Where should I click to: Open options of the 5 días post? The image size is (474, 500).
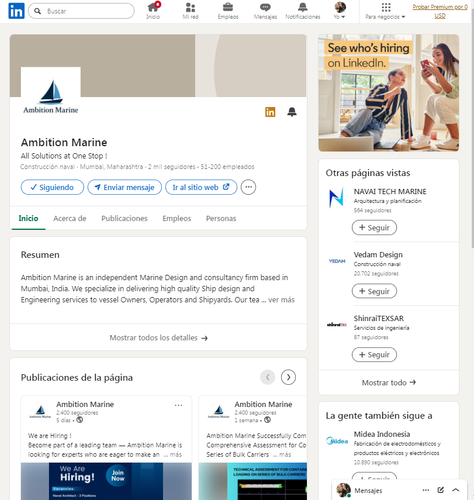[178, 405]
